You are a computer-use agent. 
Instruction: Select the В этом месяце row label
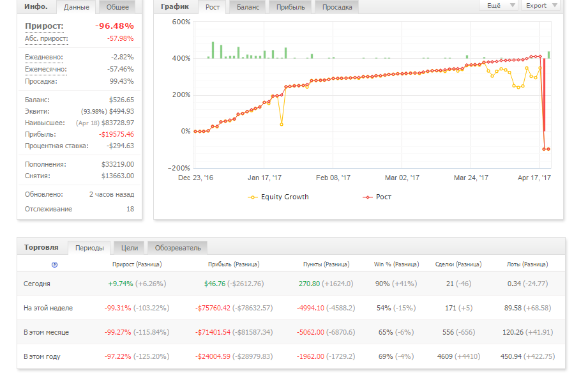[46, 333]
